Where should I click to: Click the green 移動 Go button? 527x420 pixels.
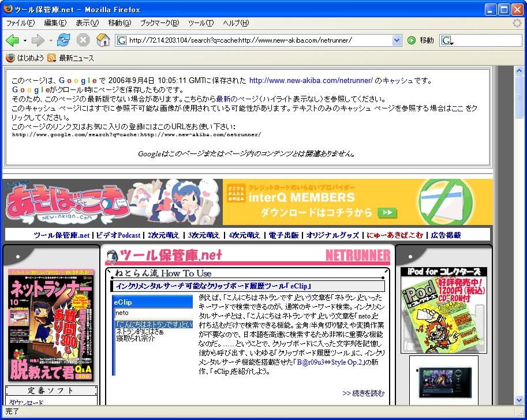(420, 40)
